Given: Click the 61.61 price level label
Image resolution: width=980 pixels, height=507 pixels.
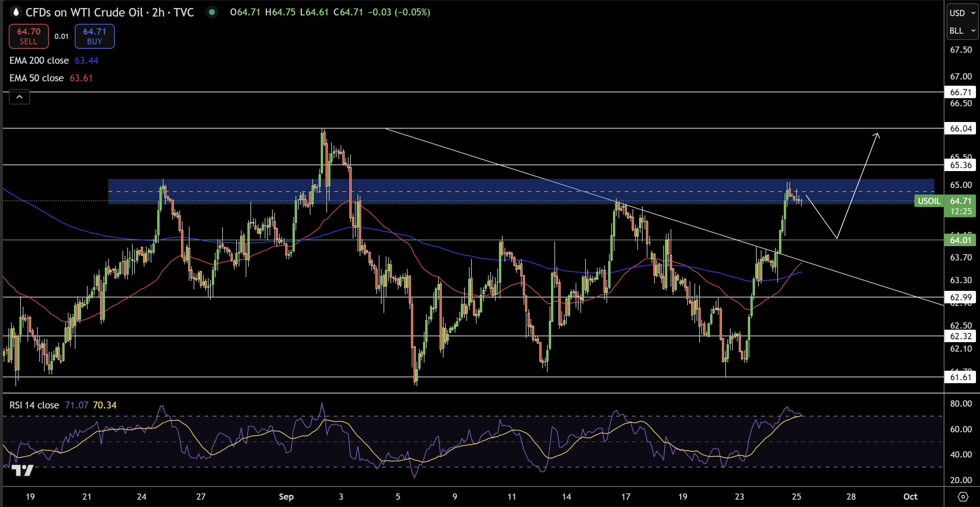Looking at the screenshot, I should tap(961, 377).
